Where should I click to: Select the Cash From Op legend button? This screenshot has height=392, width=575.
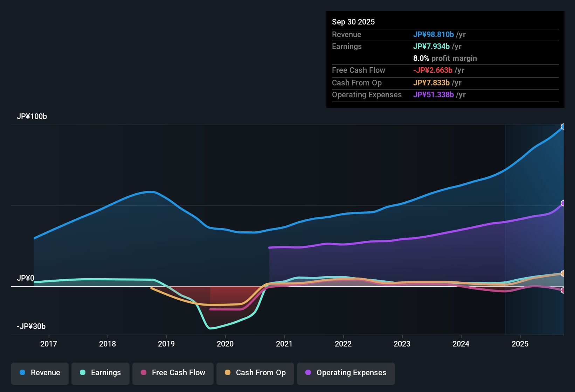click(255, 373)
